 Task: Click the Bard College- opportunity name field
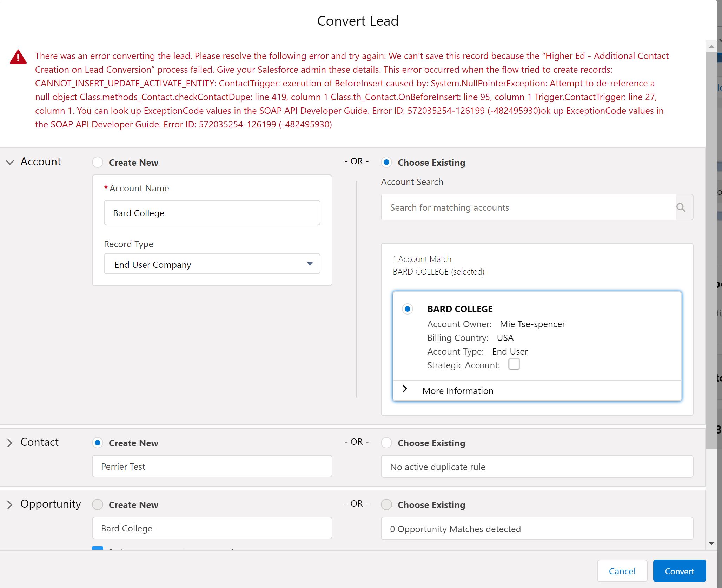pos(212,528)
